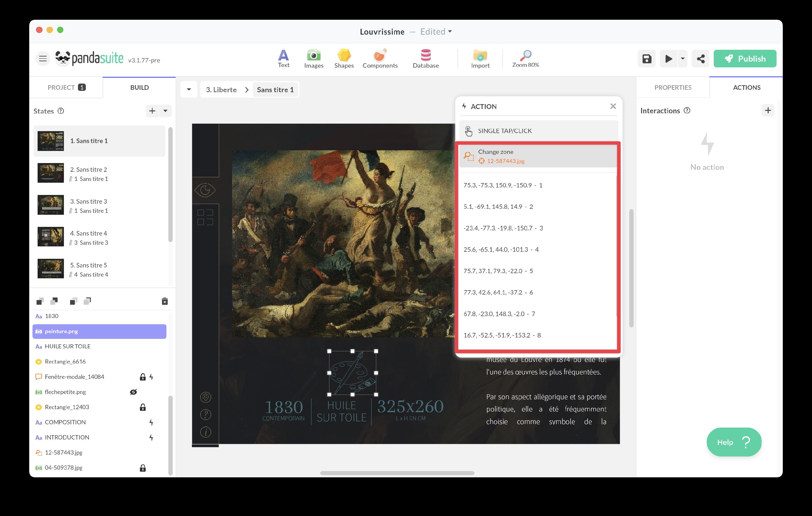This screenshot has height=516, width=812.
Task: Click the trash icon above the layers list
Action: [x=165, y=301]
